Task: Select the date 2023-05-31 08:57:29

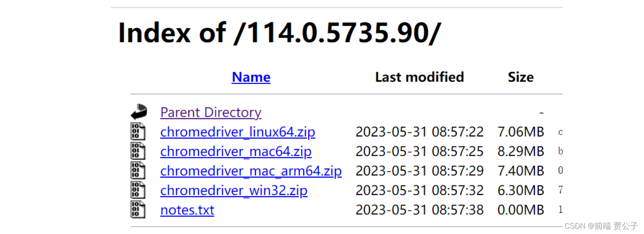Action: click(419, 171)
